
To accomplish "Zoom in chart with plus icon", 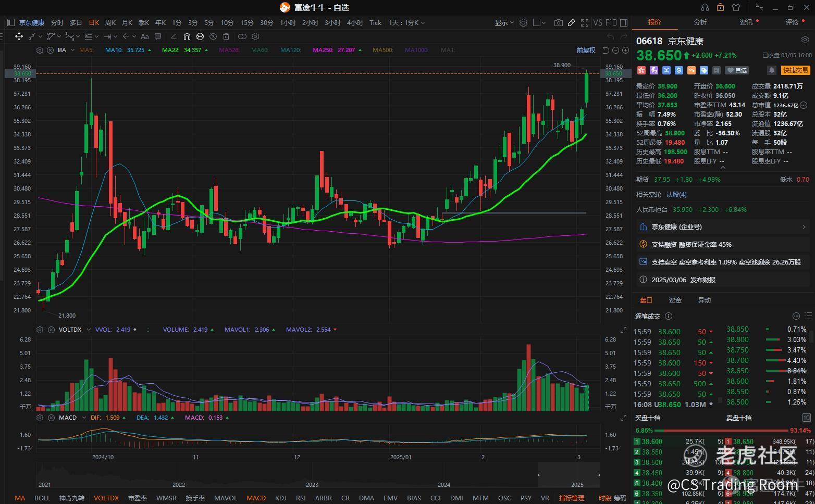I will (625, 51).
